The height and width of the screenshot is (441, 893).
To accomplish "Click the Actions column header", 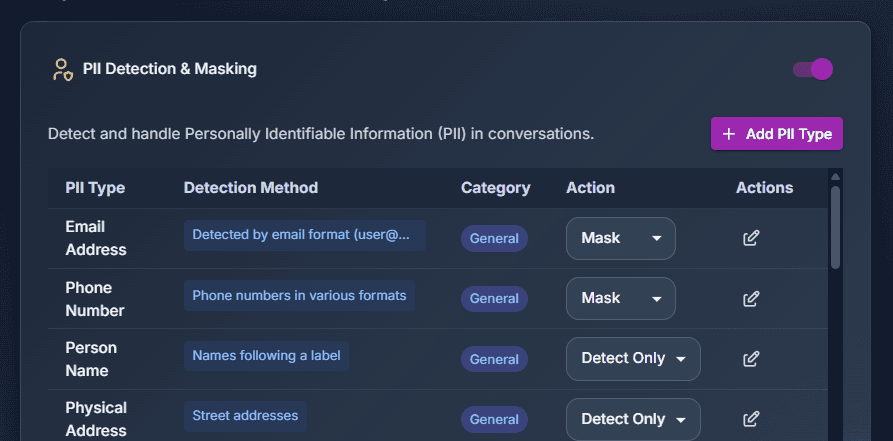I will pos(764,188).
